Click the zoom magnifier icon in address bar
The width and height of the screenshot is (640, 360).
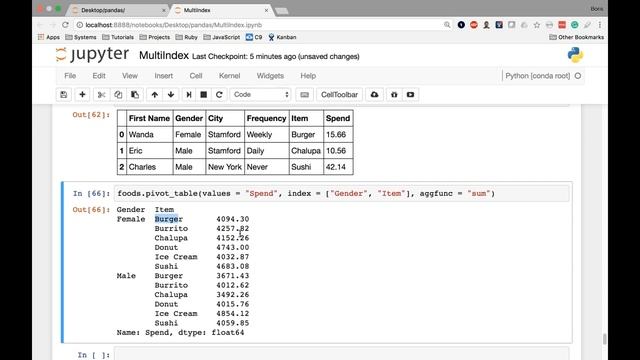447,25
